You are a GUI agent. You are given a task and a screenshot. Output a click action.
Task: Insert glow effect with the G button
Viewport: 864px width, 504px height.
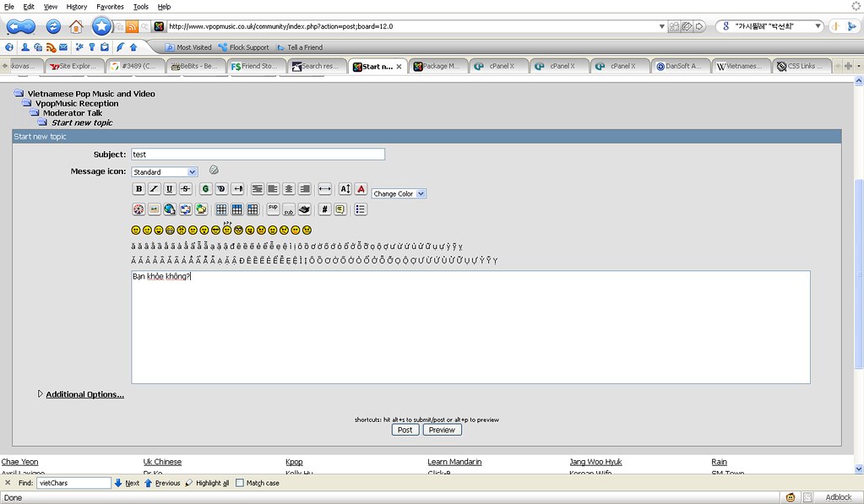tap(205, 189)
